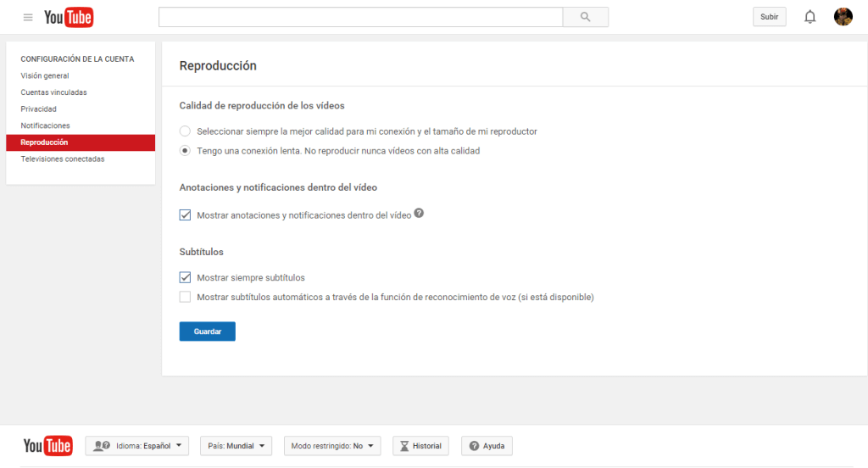Open Televisiones conectadas settings page
The image size is (868, 468).
click(63, 159)
